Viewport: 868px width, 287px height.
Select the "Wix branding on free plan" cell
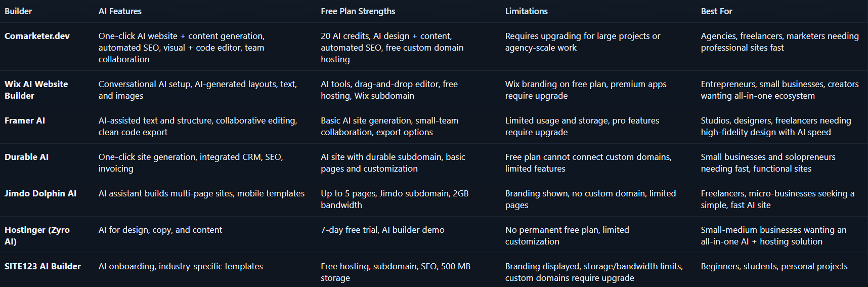(x=585, y=90)
